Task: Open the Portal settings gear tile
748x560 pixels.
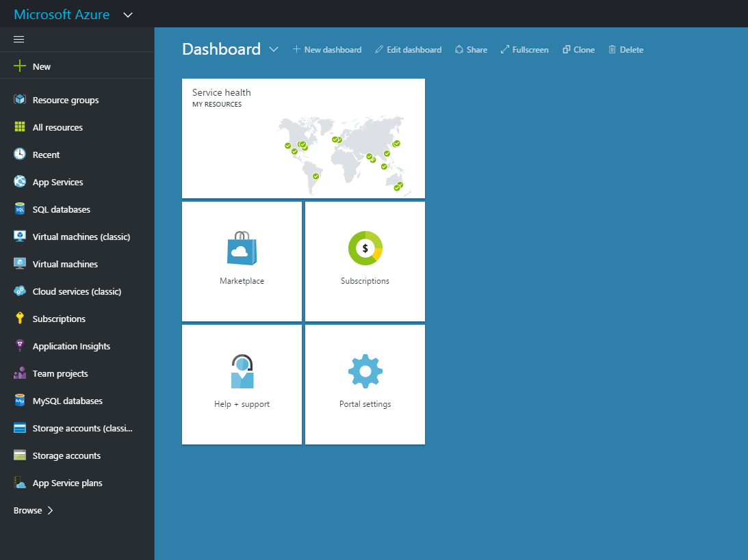Action: click(365, 384)
